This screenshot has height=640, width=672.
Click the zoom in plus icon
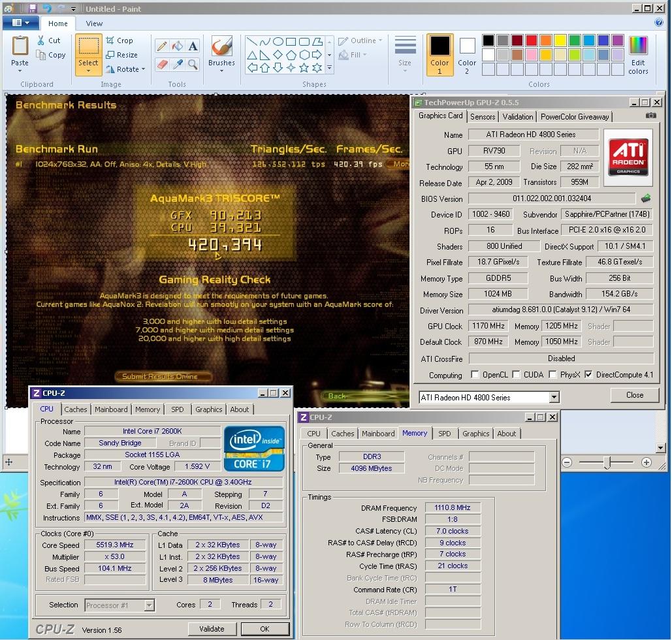[647, 462]
